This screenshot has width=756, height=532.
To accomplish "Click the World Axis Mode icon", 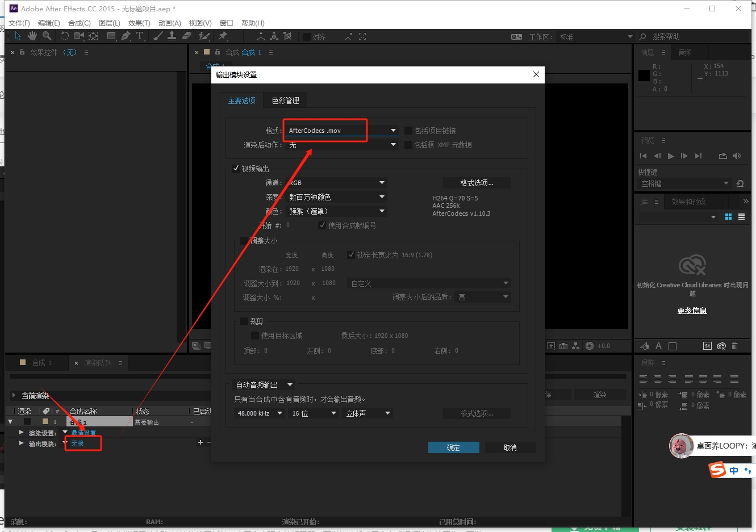I will point(274,36).
